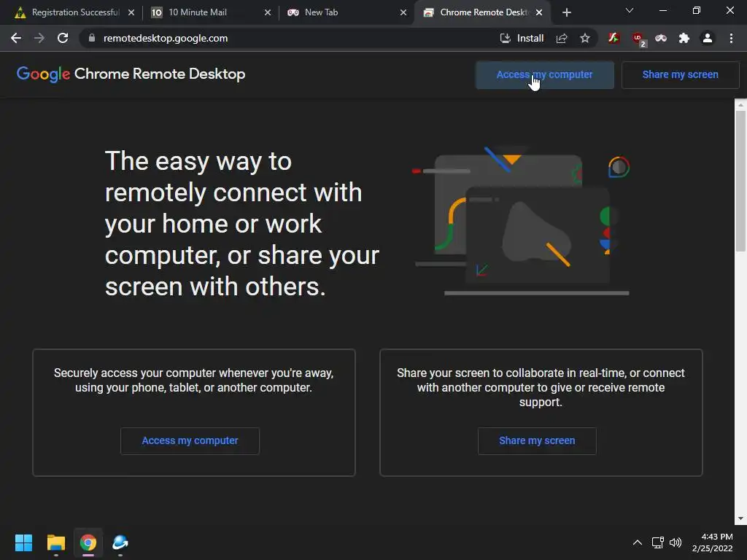Show hidden system tray icons
This screenshot has height=560, width=747.
pyautogui.click(x=637, y=542)
